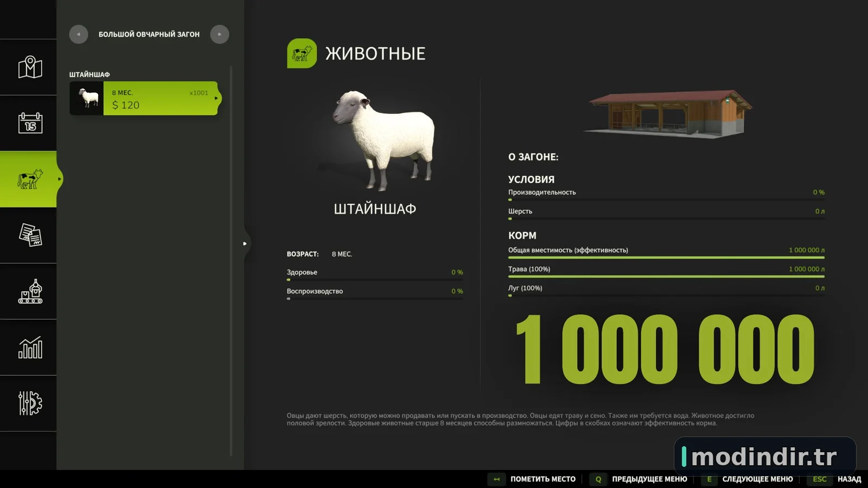Click the green animals header icon

click(302, 53)
